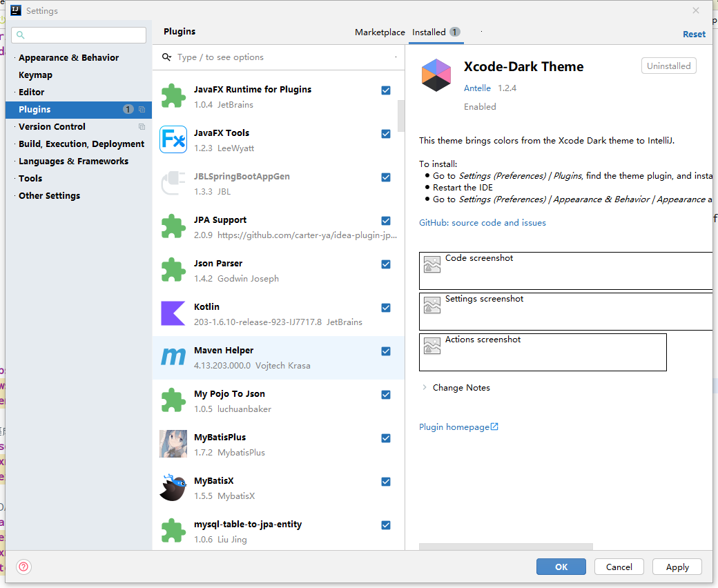The width and height of the screenshot is (718, 588).
Task: Click the JavaFX Tools Fx icon
Action: click(173, 139)
